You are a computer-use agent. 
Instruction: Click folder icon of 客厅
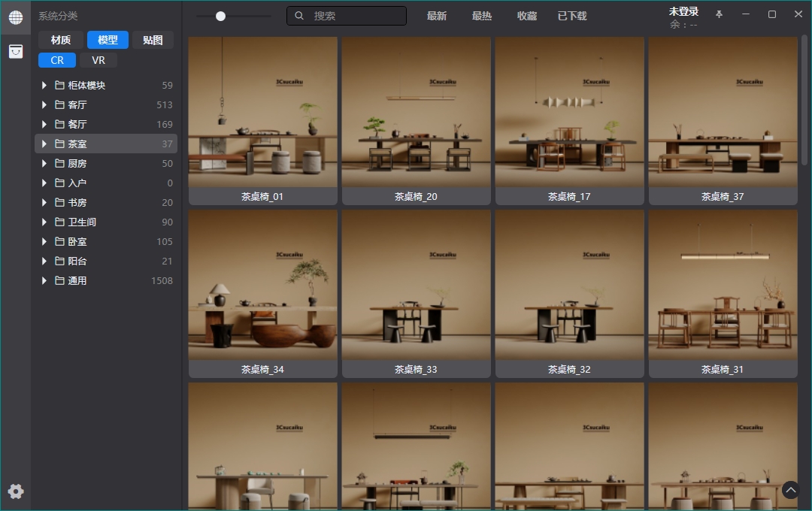[59, 104]
